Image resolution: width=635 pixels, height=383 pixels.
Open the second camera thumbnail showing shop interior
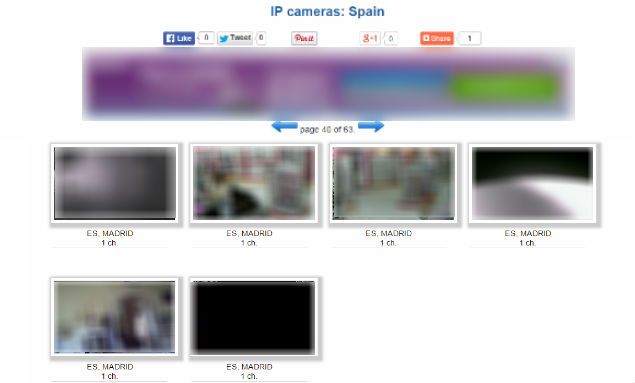tap(254, 183)
